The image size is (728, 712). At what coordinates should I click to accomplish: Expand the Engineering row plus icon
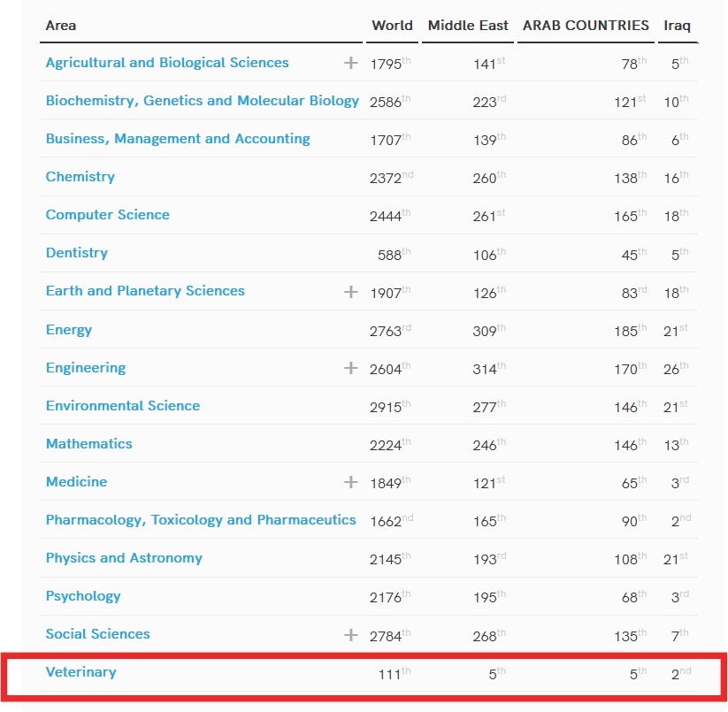351,368
